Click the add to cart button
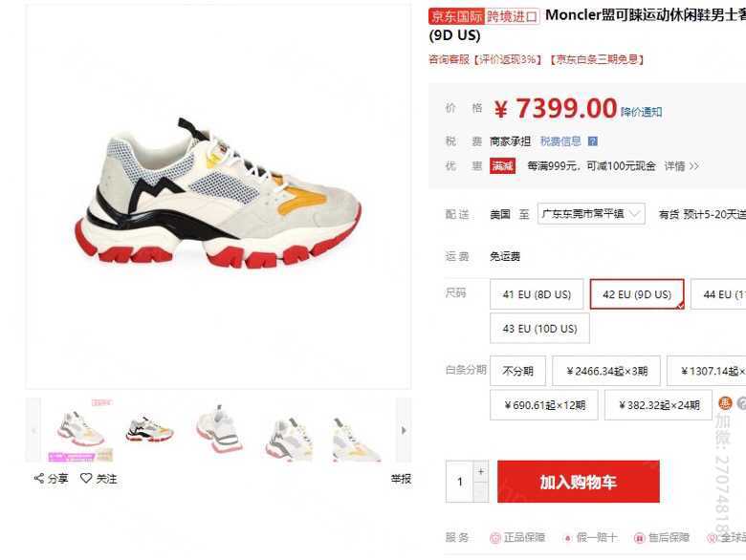 (578, 482)
